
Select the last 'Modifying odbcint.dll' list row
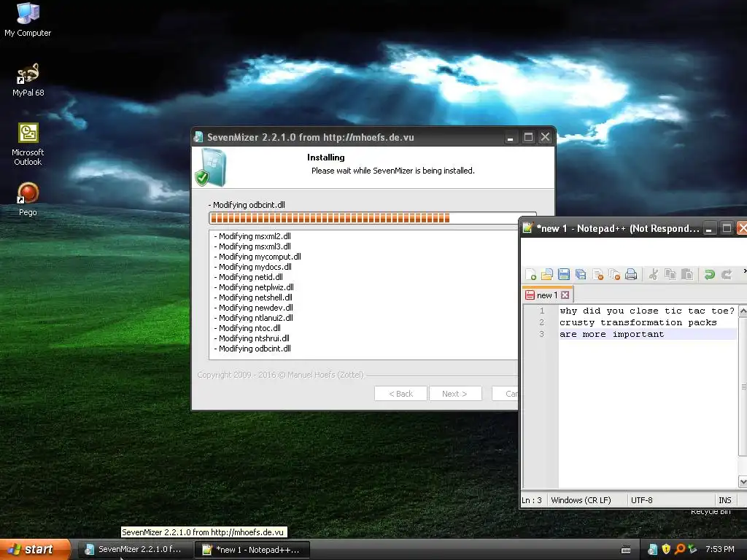click(x=252, y=349)
